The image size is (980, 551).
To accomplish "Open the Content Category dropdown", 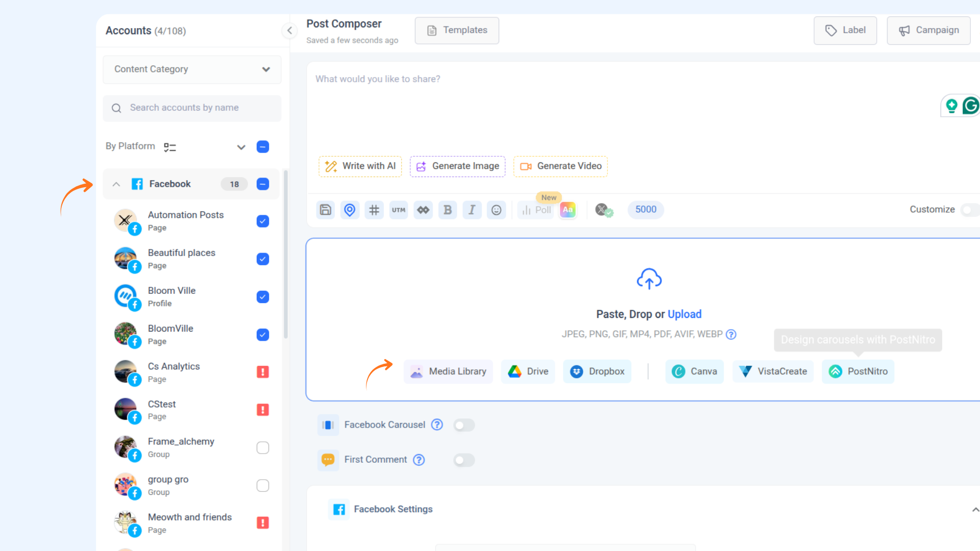I will [192, 69].
